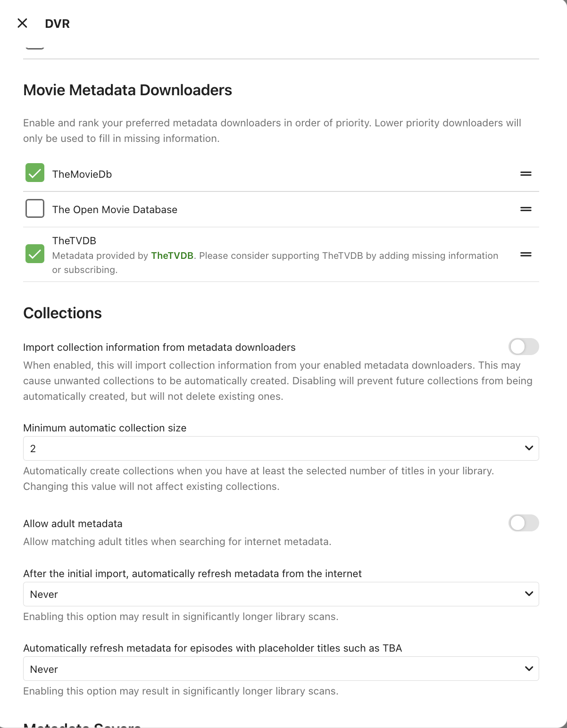Click the partially visible checkbox at top

(35, 47)
